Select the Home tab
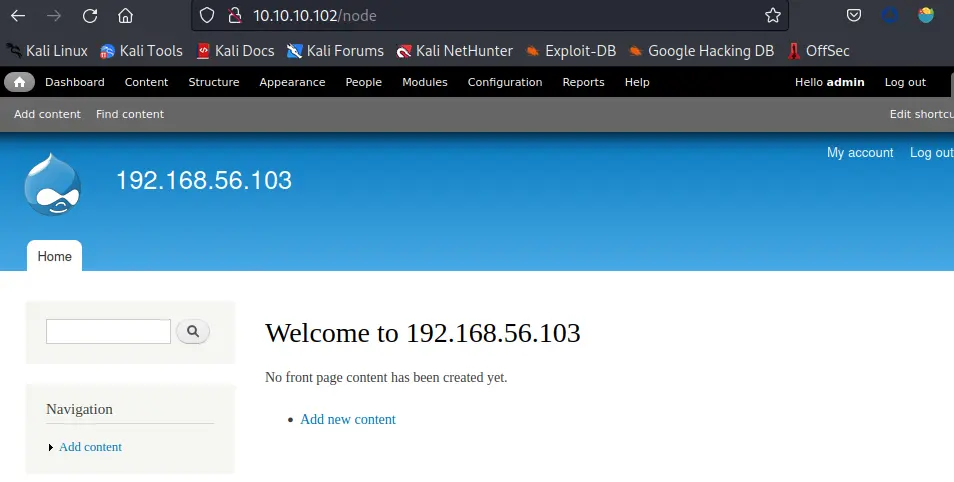The height and width of the screenshot is (482, 954). pos(54,256)
